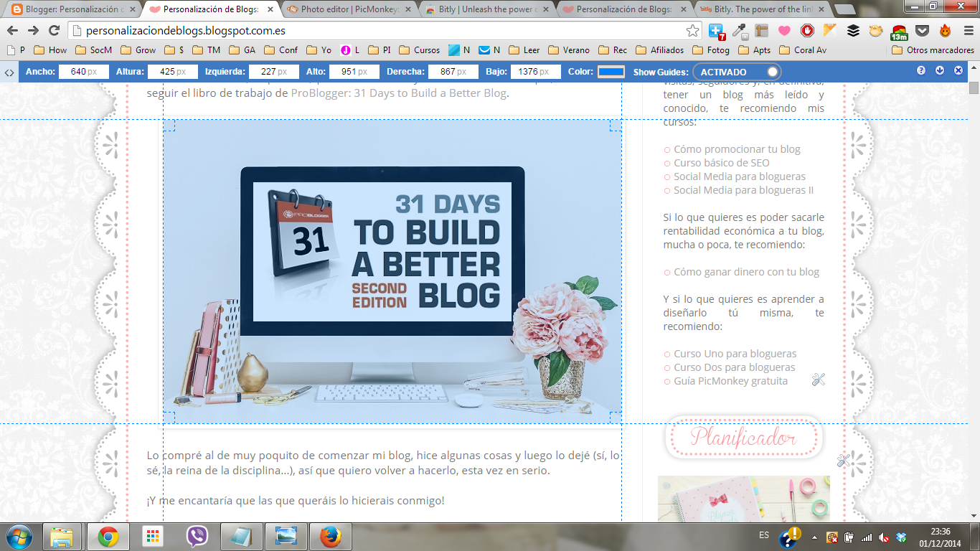Go back using the browser back arrow
This screenshot has height=551, width=980.
(13, 31)
